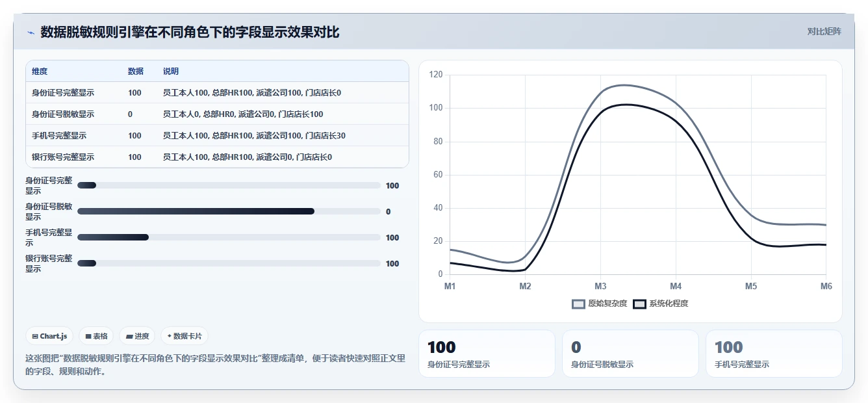Open the 100 身份证号完整显示 data card
Image resolution: width=868 pixels, height=403 pixels.
click(487, 354)
